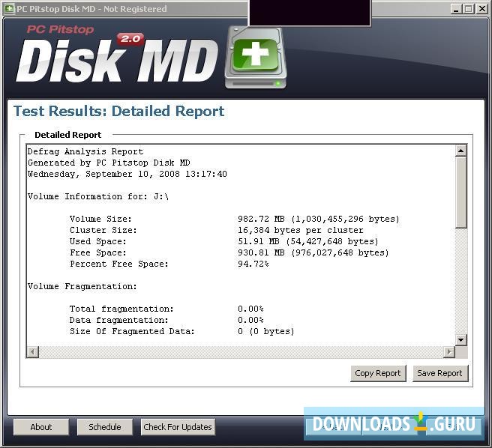Click value '982.72 MB (1,030,455,296 bytes)'
This screenshot has height=448, width=492.
[319, 219]
